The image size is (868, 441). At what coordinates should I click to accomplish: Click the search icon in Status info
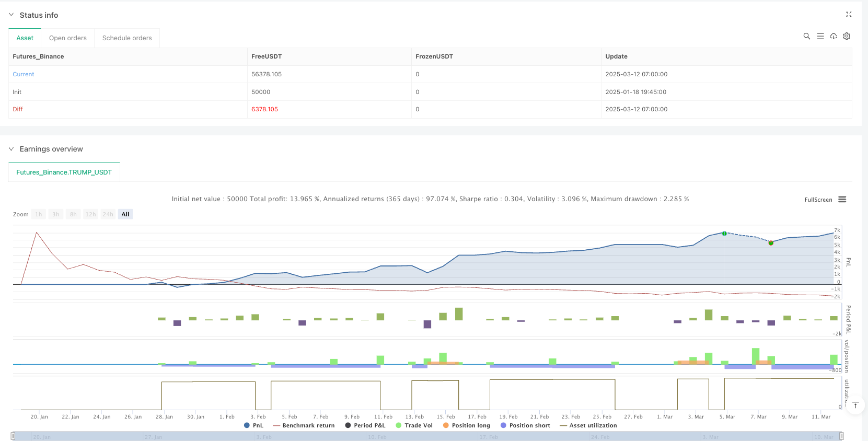806,36
